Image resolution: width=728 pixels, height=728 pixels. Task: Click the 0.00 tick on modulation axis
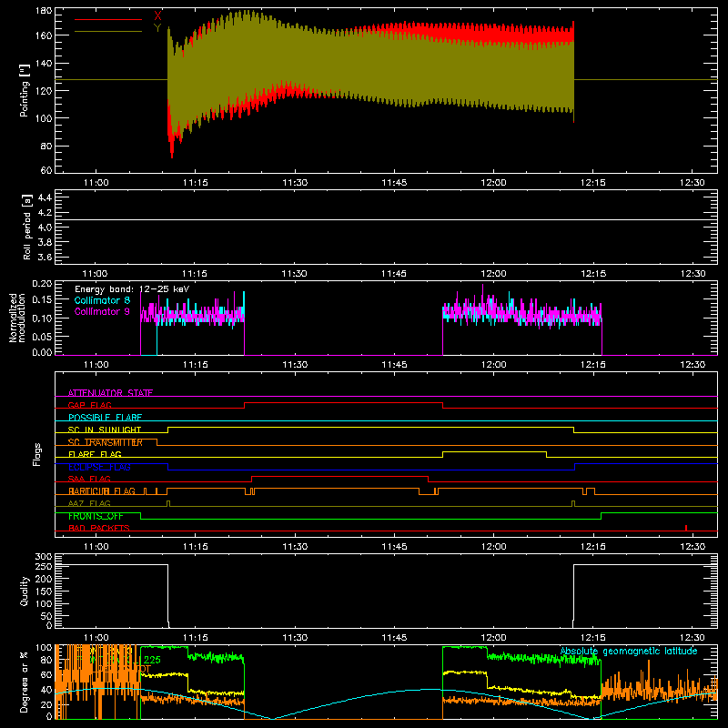42,352
